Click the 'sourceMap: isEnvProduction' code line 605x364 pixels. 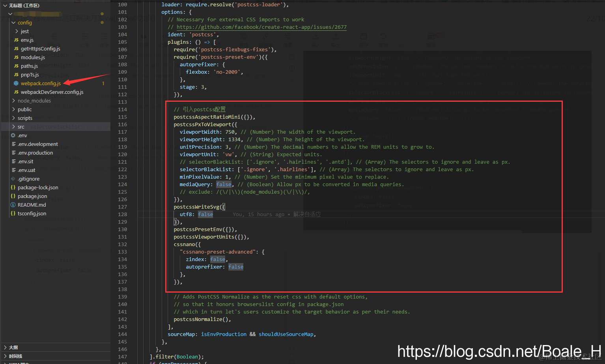point(242,334)
